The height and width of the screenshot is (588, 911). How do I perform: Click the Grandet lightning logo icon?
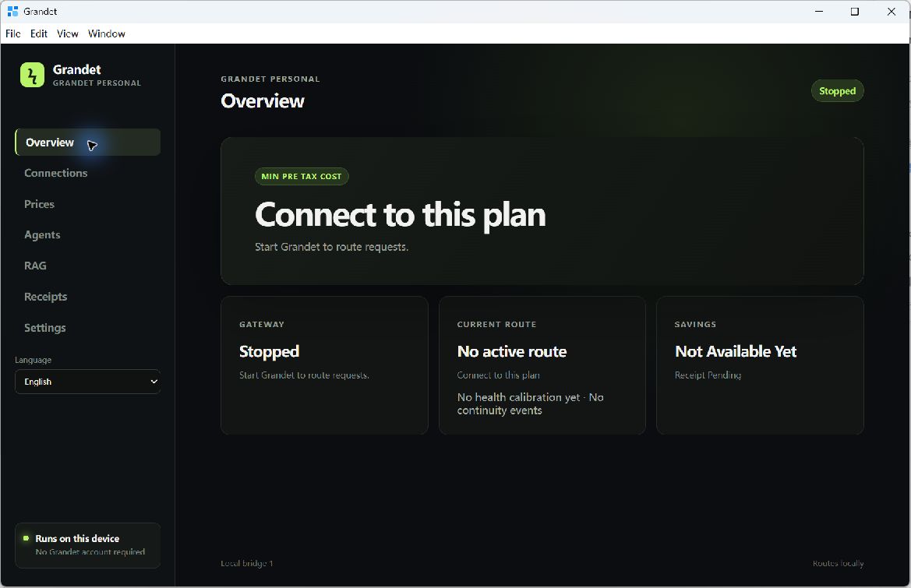point(32,75)
